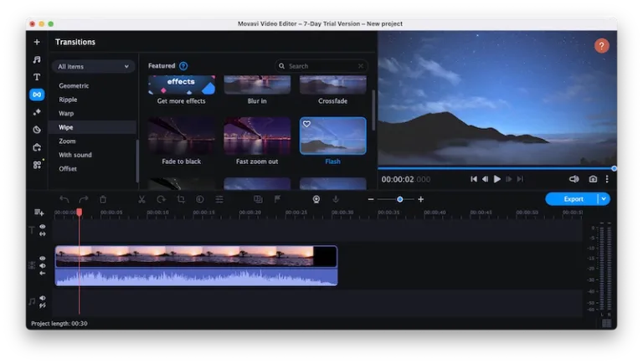This screenshot has height=364, width=643.
Task: Open the Titles tab in sidebar
Action: [37, 77]
